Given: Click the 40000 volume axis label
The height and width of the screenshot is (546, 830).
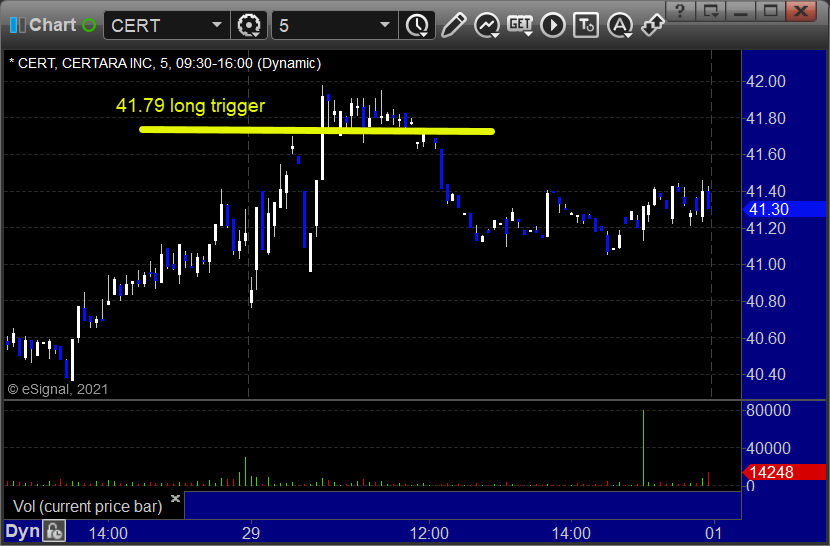Looking at the screenshot, I should click(x=768, y=449).
